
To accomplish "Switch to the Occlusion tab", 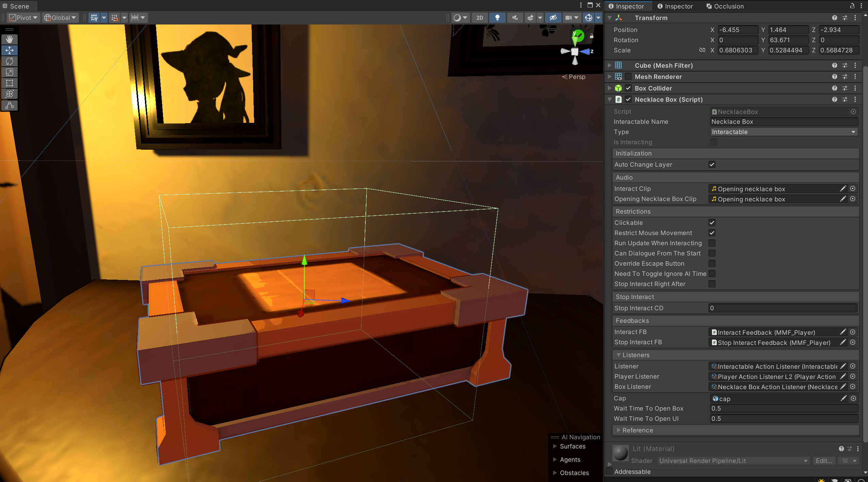I will pos(725,6).
